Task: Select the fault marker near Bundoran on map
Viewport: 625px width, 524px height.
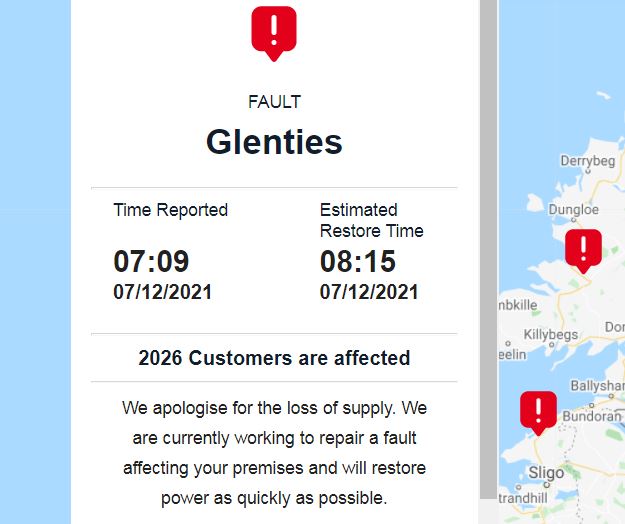Action: point(538,411)
